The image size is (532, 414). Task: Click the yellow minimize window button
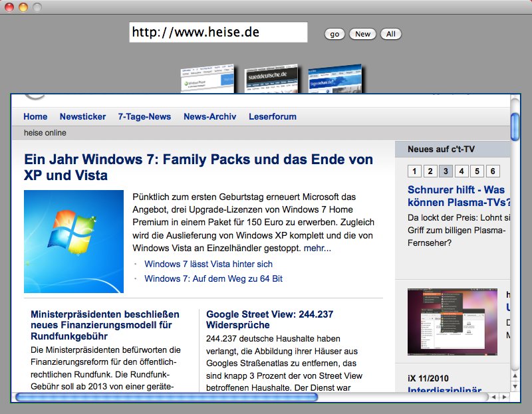(23, 7)
